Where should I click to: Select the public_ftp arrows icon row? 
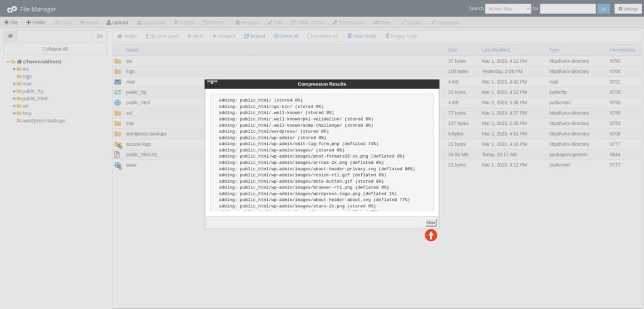click(118, 92)
